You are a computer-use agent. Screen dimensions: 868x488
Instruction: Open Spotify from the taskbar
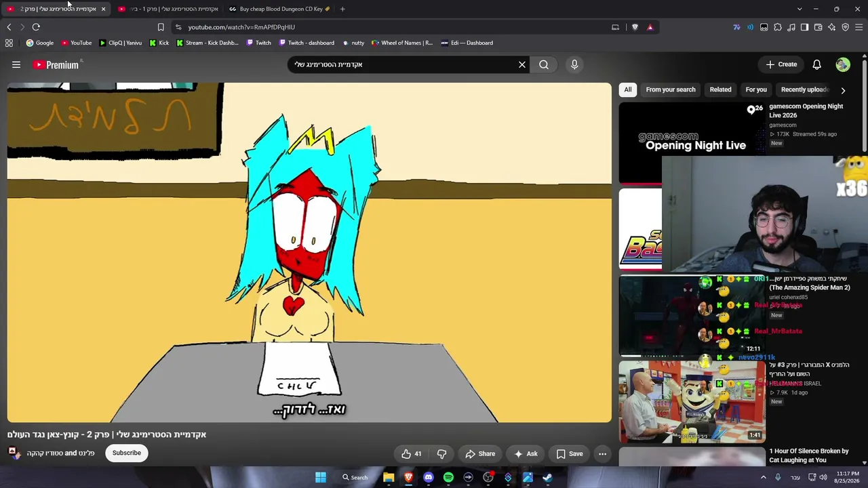[448, 477]
